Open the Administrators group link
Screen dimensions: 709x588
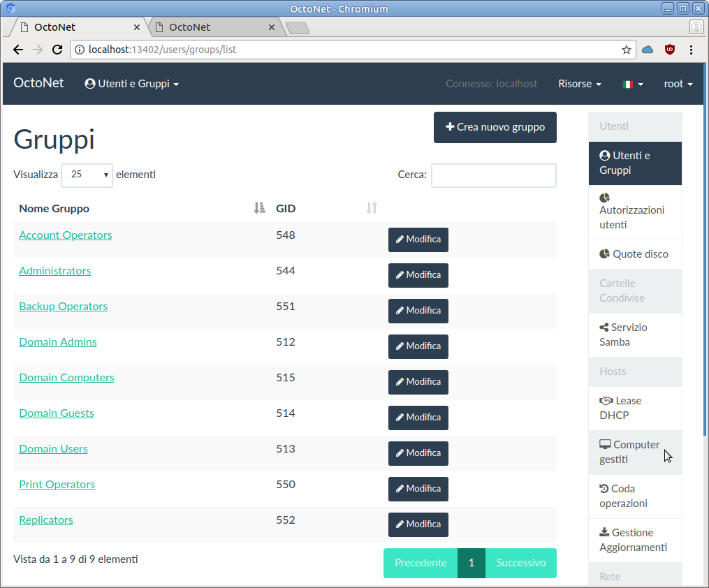click(x=54, y=271)
